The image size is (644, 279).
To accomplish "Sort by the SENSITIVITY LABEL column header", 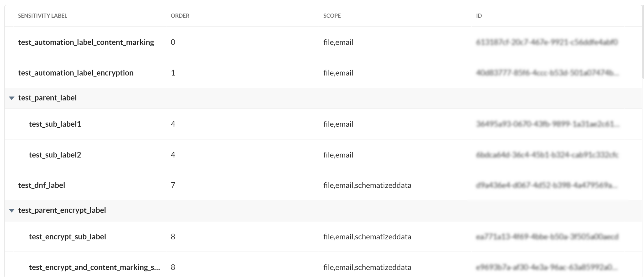I will (42, 15).
